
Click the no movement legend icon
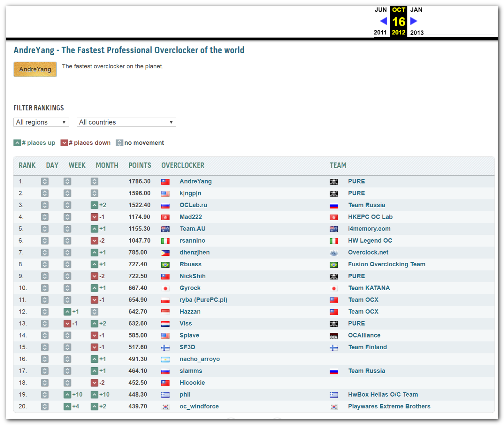point(120,143)
